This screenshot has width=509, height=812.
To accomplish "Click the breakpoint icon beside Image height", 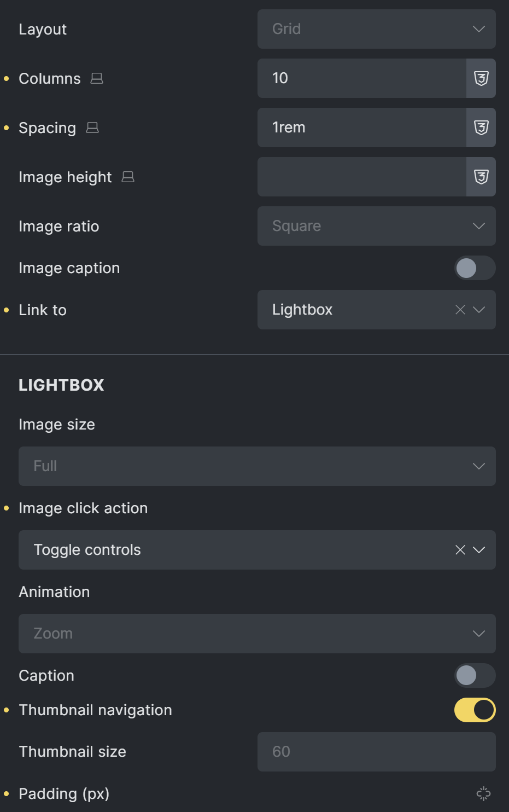I will click(128, 177).
